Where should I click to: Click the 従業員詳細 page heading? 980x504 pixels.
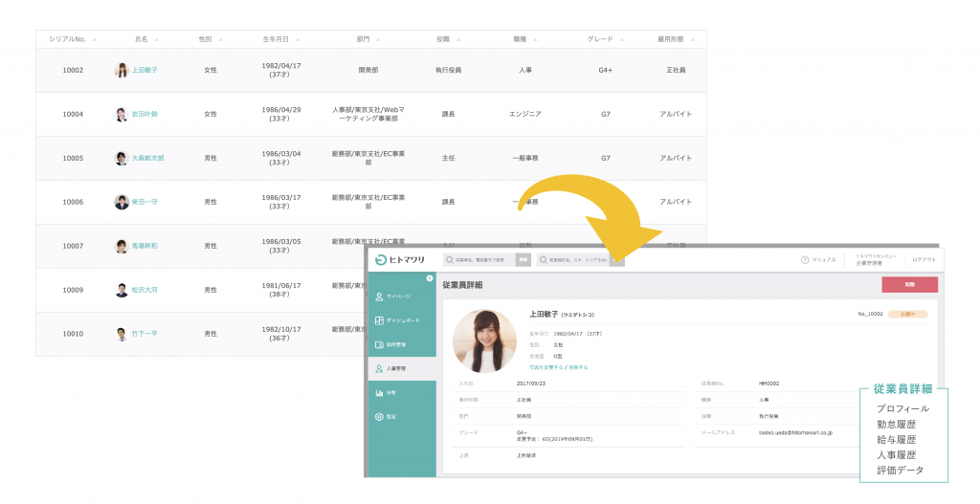click(462, 285)
